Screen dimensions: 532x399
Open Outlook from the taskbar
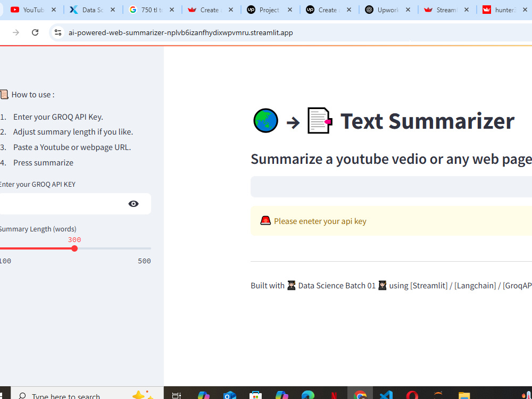pyautogui.click(x=229, y=396)
